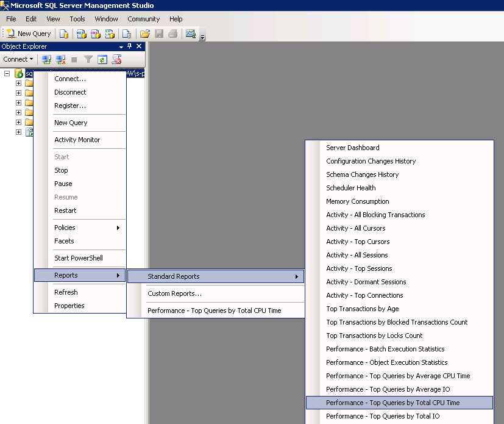Choose Connect... in the context menu
Screen dimensions: 504x424
pyautogui.click(x=80, y=79)
